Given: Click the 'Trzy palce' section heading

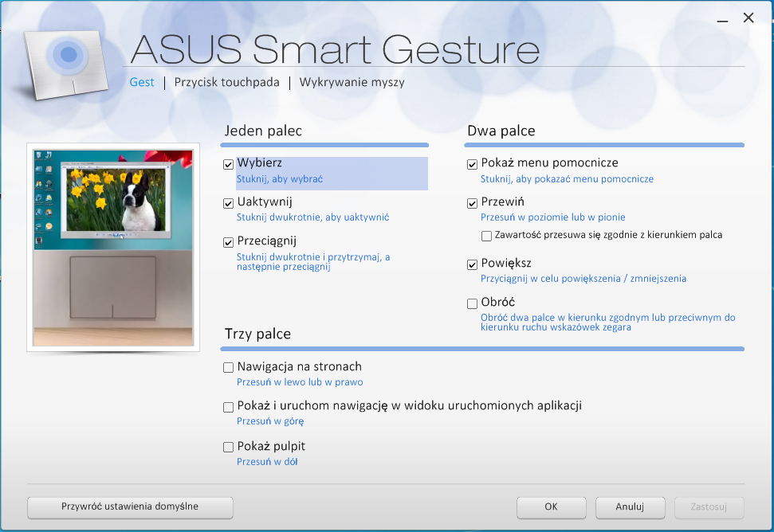Looking at the screenshot, I should [257, 334].
